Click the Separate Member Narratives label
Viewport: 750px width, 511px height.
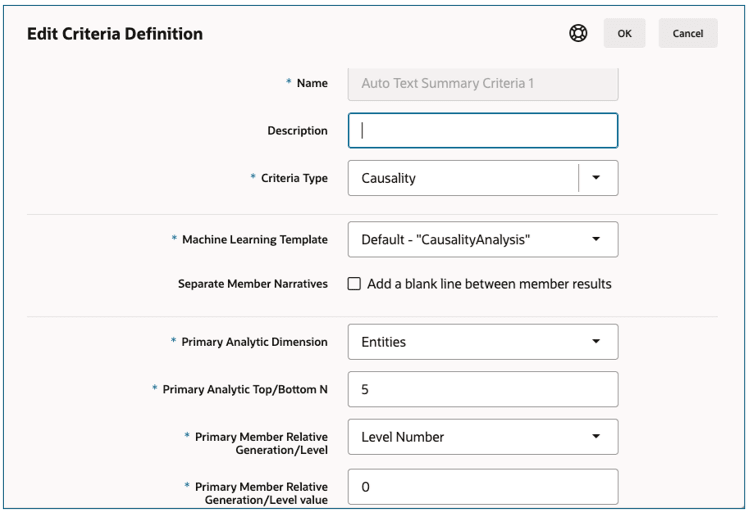pyautogui.click(x=253, y=284)
